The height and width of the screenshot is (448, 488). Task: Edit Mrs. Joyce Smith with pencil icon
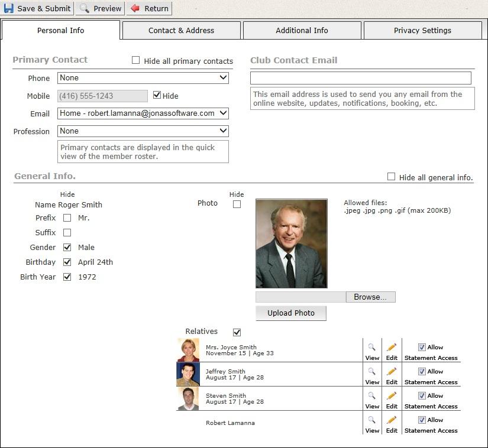point(392,348)
